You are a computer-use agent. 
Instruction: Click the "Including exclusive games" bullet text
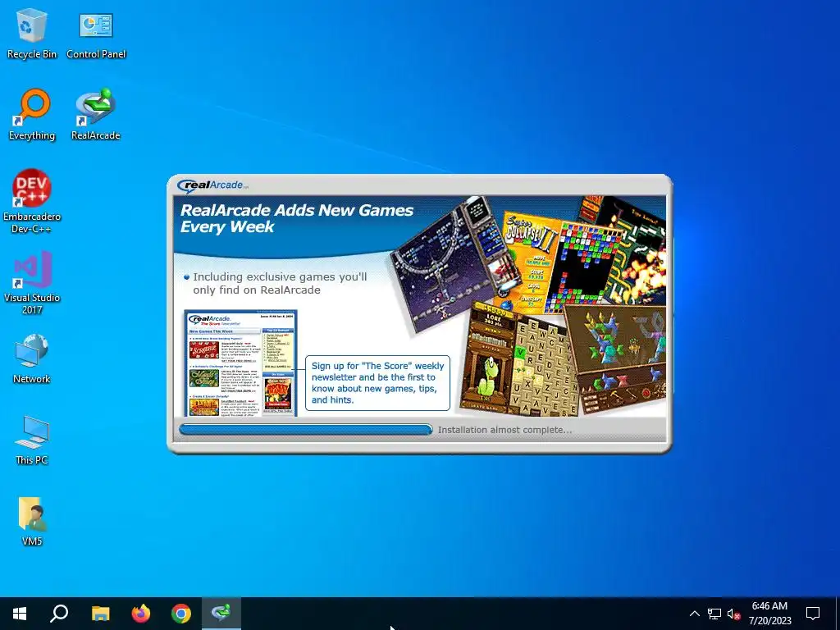(x=280, y=283)
